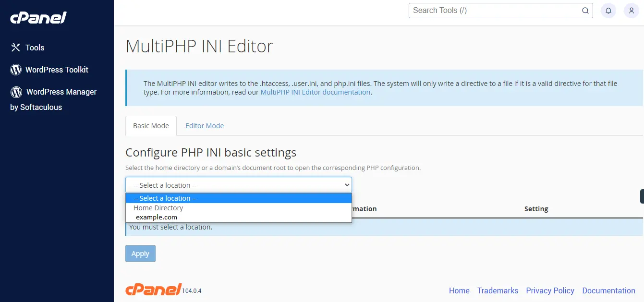The width and height of the screenshot is (644, 302).
Task: Click the WordPress Manager logo icon
Action: 16,92
